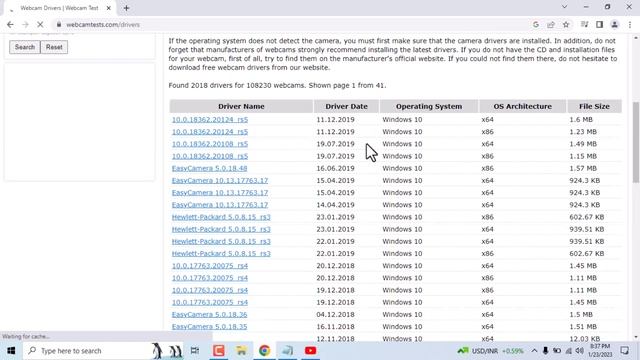The image size is (640, 360).
Task: Click the File Size column header
Action: click(594, 106)
